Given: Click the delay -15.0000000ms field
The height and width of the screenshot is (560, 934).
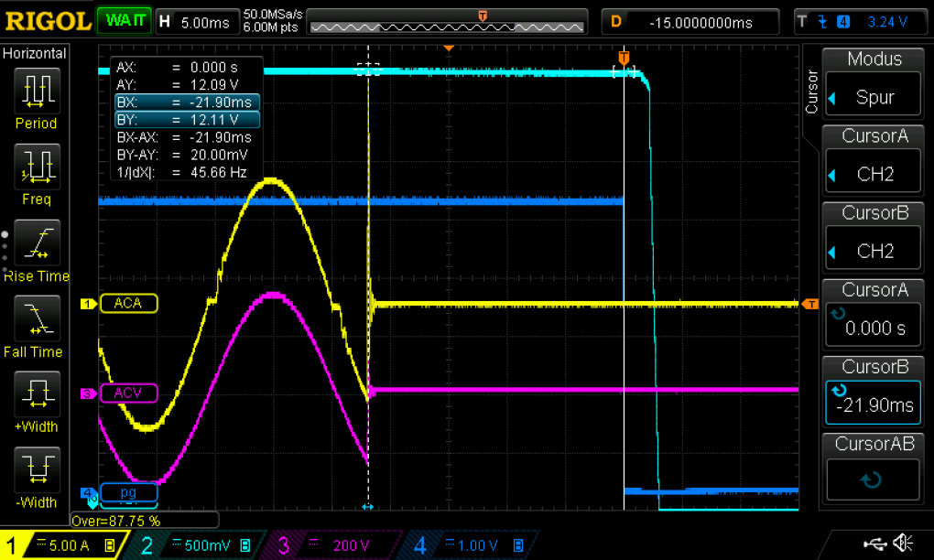Looking at the screenshot, I should (690, 22).
